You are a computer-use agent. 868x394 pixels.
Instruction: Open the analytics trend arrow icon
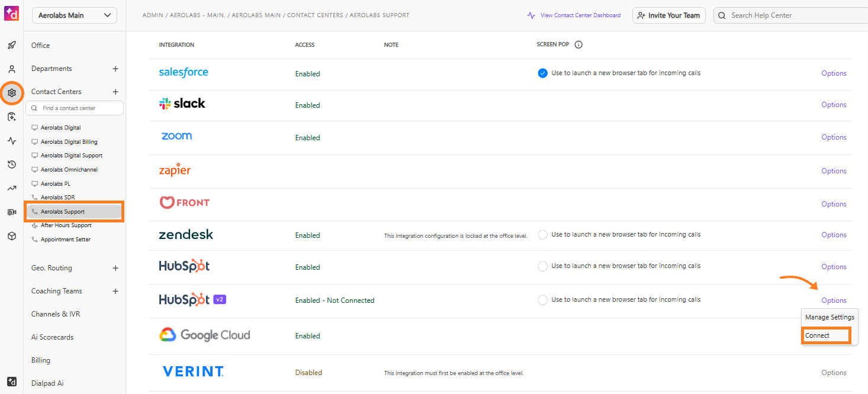click(12, 188)
